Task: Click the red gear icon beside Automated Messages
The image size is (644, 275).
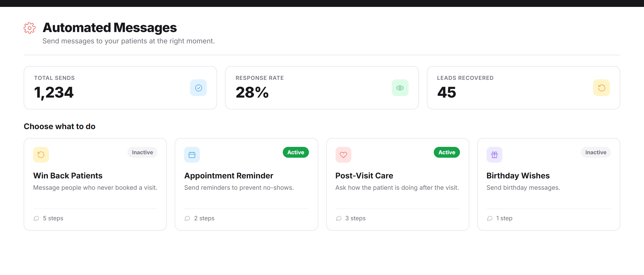Action: coord(30,28)
